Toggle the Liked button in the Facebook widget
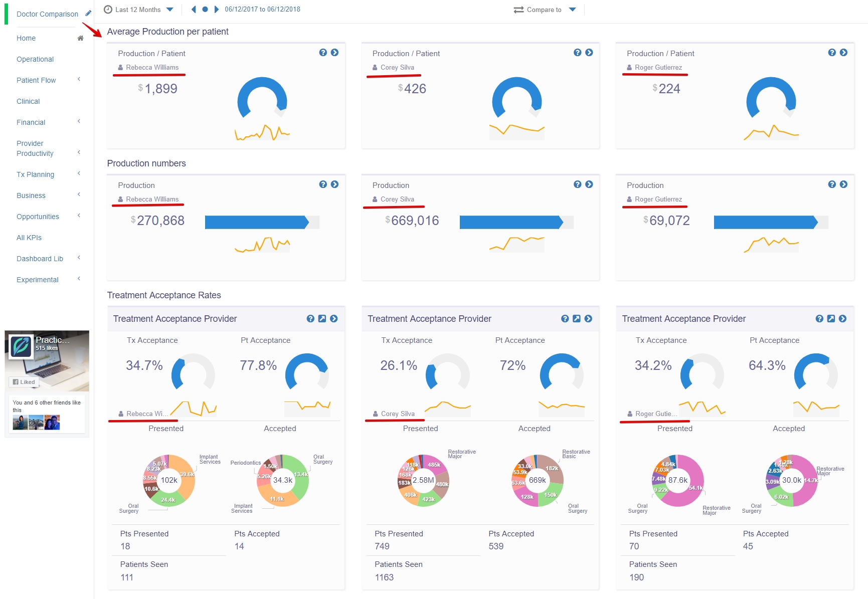Screen dimensions: 868x599 click(x=24, y=382)
